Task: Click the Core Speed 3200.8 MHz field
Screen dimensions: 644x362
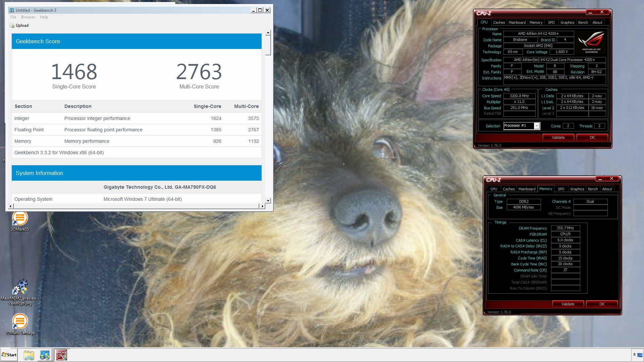Action: tap(519, 96)
